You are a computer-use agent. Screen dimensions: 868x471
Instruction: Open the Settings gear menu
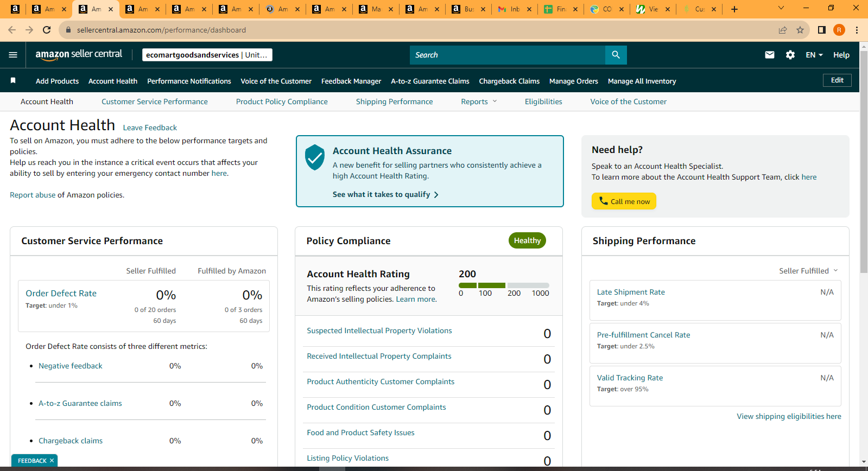click(x=790, y=55)
